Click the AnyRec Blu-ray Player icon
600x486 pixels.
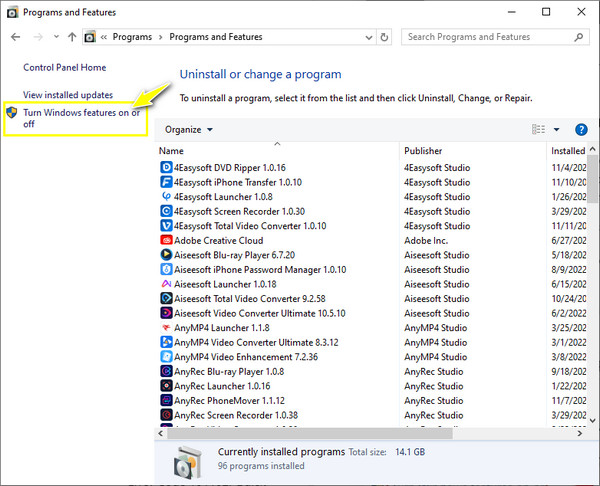[x=166, y=371]
